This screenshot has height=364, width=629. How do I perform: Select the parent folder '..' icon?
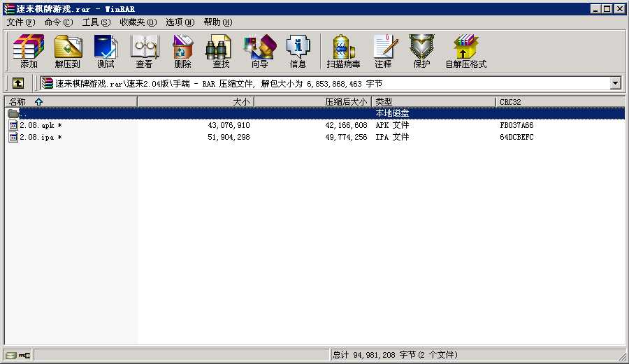tap(13, 113)
